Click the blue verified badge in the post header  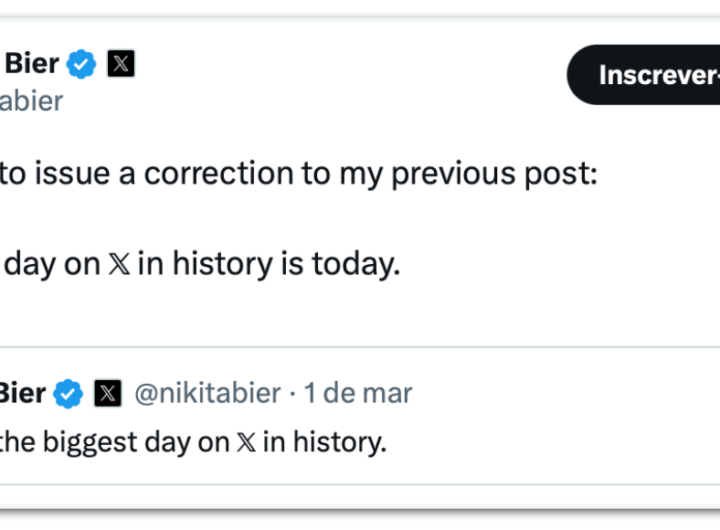click(82, 65)
